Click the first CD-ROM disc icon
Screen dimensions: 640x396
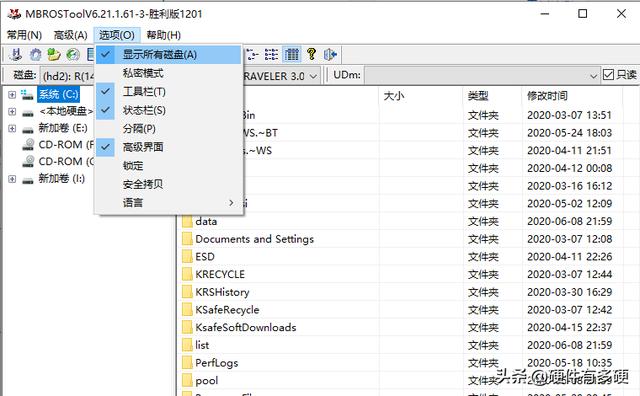pyautogui.click(x=28, y=145)
